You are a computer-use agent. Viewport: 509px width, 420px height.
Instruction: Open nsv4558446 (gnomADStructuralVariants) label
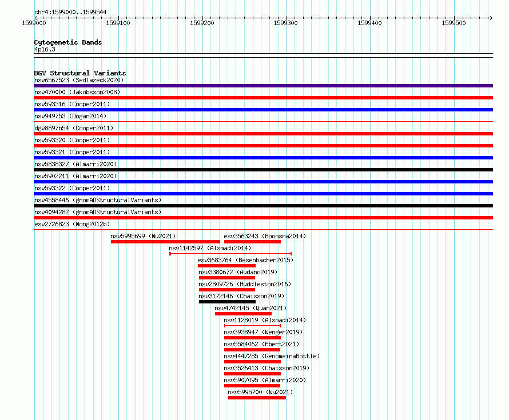click(x=98, y=200)
